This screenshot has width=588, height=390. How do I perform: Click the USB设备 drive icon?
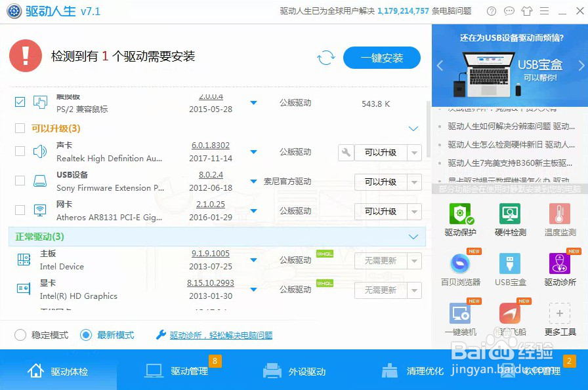(40, 181)
